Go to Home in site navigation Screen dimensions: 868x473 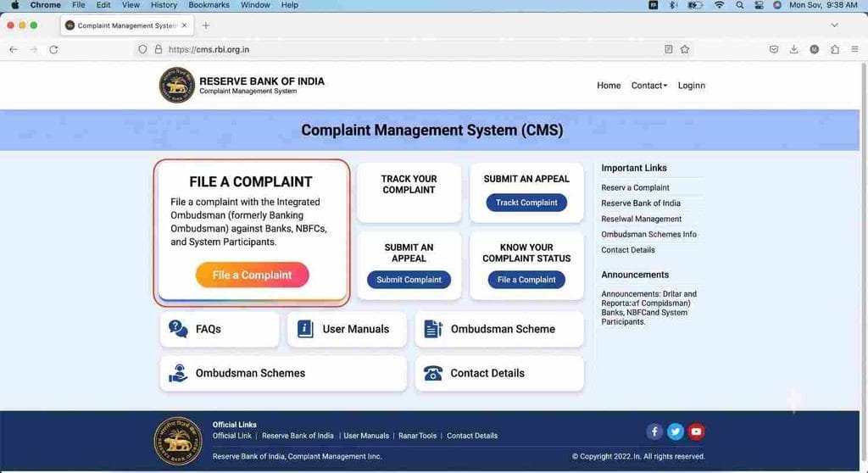tap(609, 86)
